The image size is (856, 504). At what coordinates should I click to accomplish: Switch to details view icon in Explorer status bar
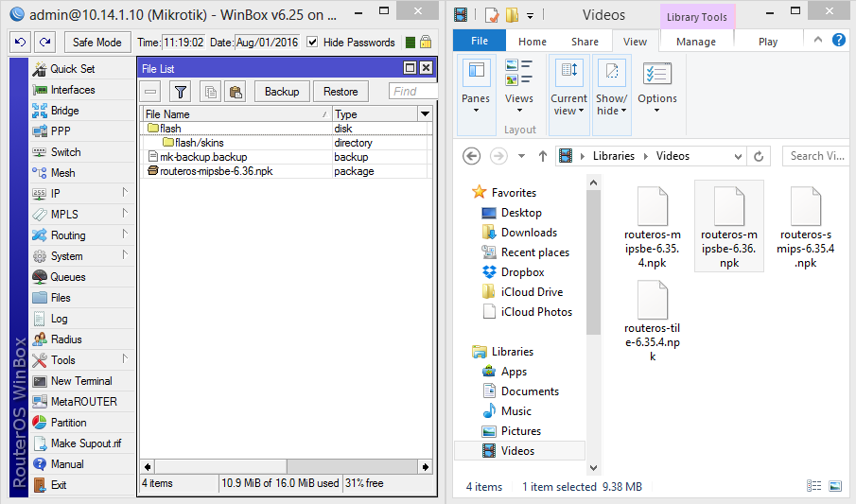(x=813, y=486)
